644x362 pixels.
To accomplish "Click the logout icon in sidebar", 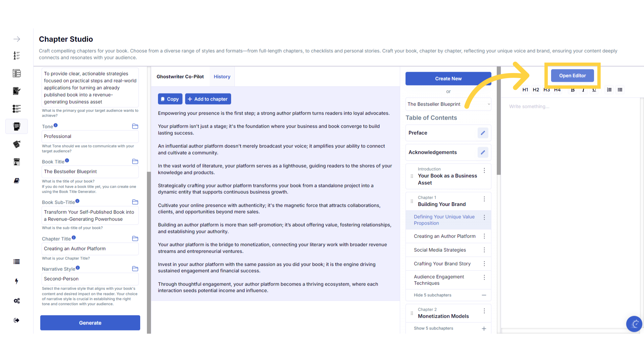I will (x=16, y=320).
